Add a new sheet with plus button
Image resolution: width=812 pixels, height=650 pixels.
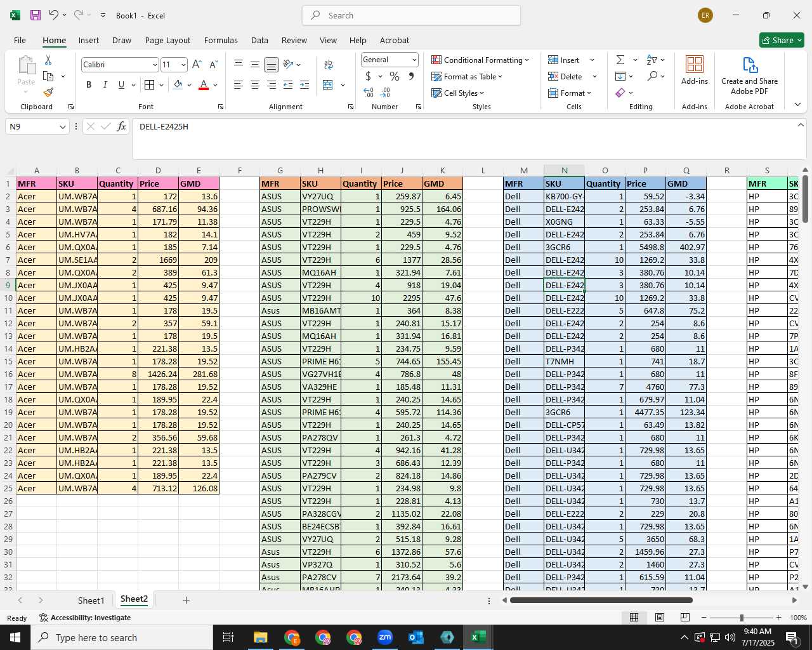(186, 600)
